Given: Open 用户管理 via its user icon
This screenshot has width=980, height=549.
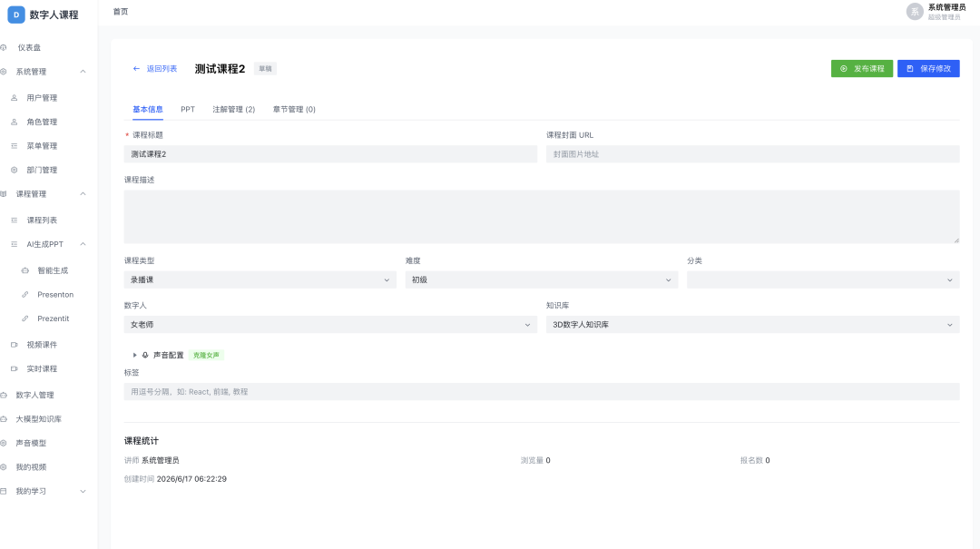Looking at the screenshot, I should pos(15,98).
